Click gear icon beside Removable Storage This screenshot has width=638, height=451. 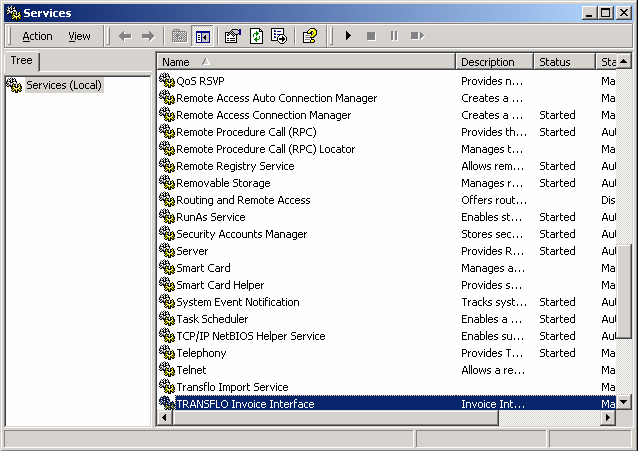166,182
